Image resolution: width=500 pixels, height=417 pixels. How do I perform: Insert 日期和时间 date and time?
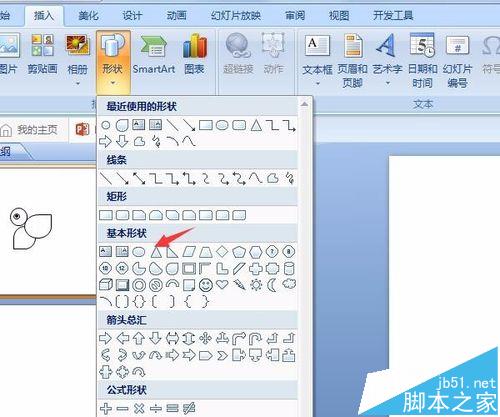(x=422, y=61)
